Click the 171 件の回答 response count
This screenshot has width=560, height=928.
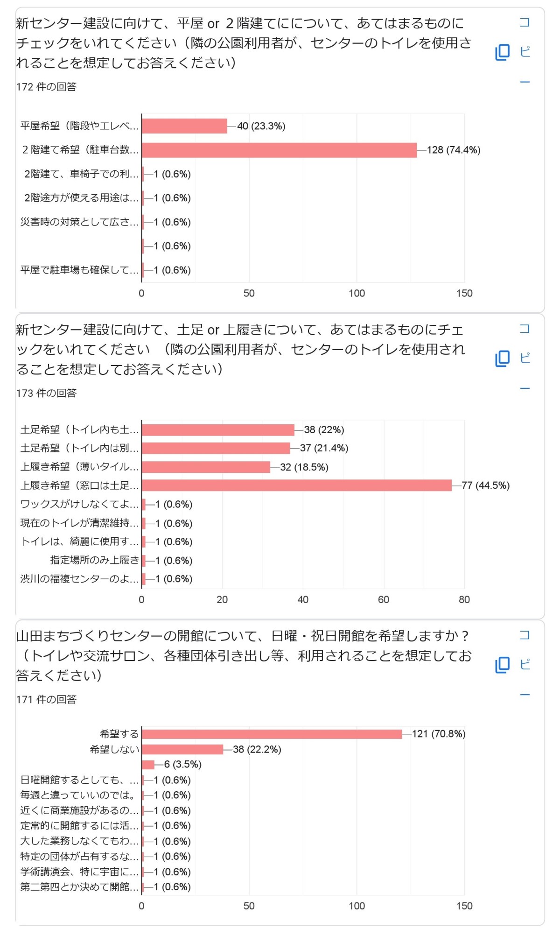click(x=46, y=699)
